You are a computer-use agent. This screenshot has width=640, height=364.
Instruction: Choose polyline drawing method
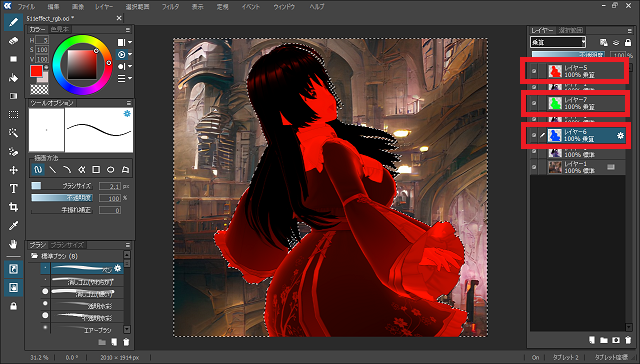coord(82,169)
